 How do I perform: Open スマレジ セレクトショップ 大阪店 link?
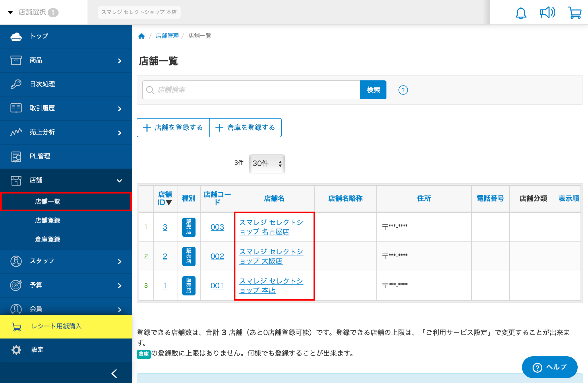pyautogui.click(x=271, y=256)
